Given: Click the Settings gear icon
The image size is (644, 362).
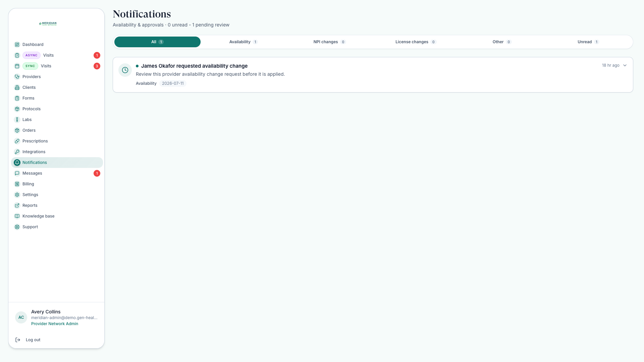Looking at the screenshot, I should click(x=17, y=195).
